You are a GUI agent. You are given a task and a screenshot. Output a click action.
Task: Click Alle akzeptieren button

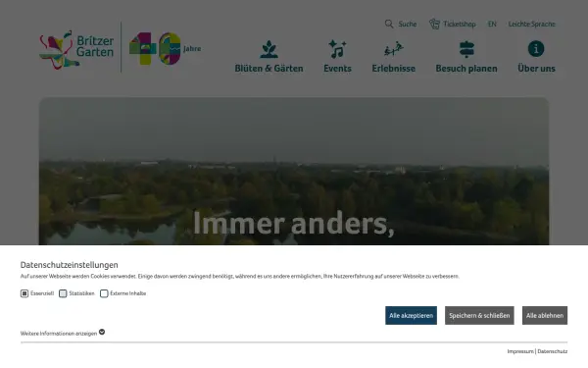[411, 315]
